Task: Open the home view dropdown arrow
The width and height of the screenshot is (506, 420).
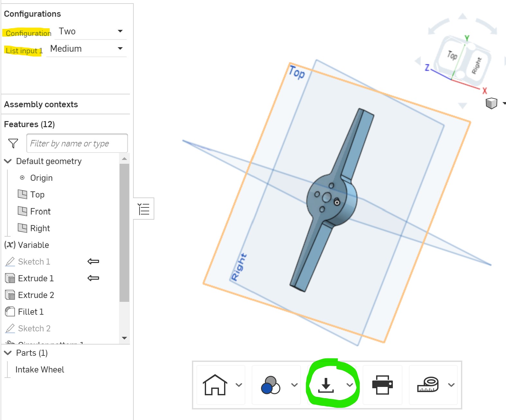Action: click(x=239, y=385)
